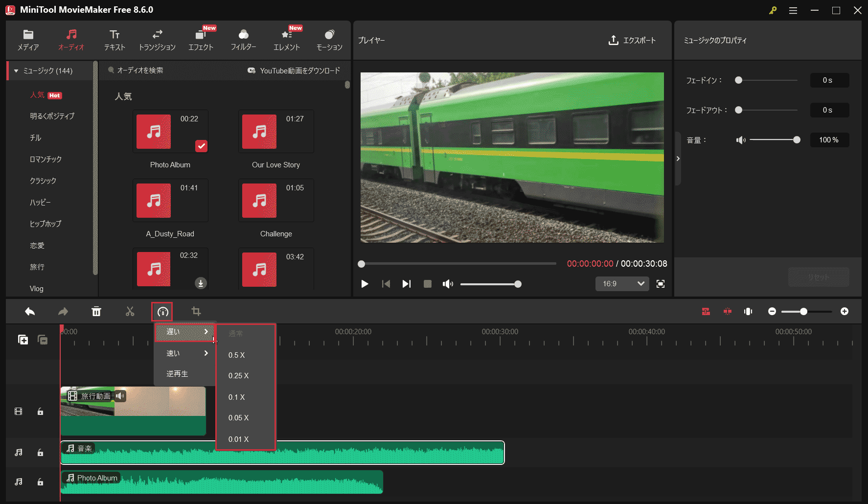Mute the 旅行動画 clip speaker icon
The image size is (868, 504).
click(x=119, y=396)
